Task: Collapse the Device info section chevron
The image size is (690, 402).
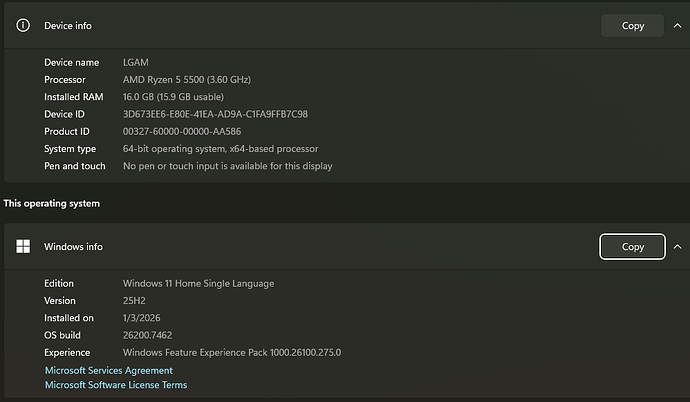Action: pos(677,26)
